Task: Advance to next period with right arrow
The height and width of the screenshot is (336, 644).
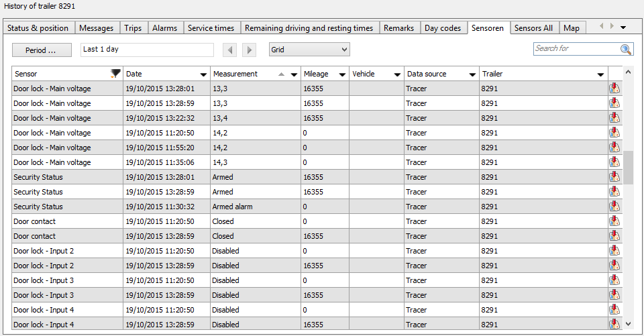Action: coord(249,50)
